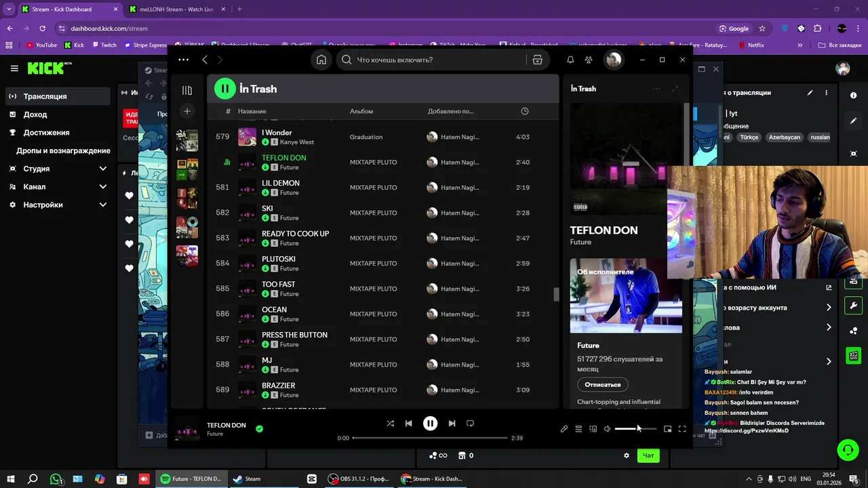Click the browser address bar

(x=387, y=28)
